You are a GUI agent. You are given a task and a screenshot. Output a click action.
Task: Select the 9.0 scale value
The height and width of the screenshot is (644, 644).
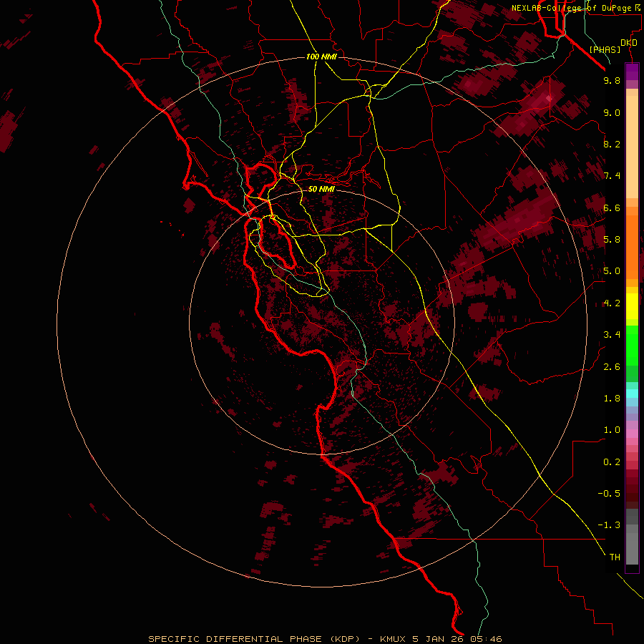[x=612, y=112]
